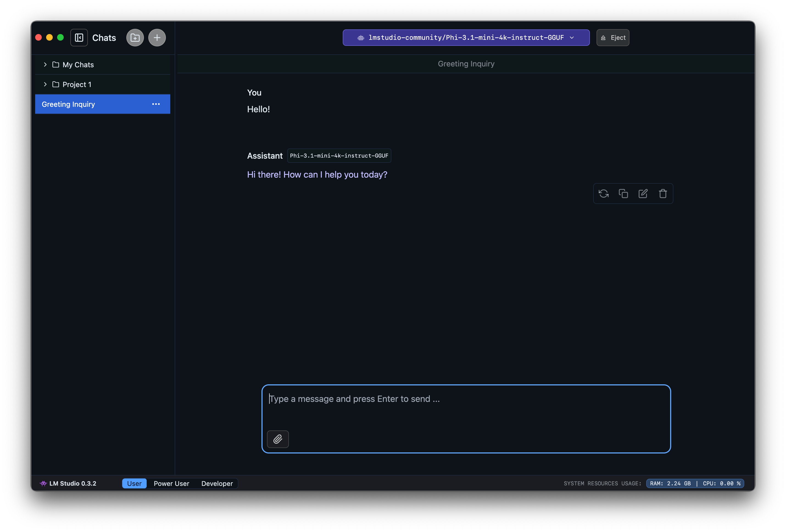Viewport: 786px width, 532px height.
Task: Open the Phi-3.1 model selector dropdown
Action: pos(466,38)
